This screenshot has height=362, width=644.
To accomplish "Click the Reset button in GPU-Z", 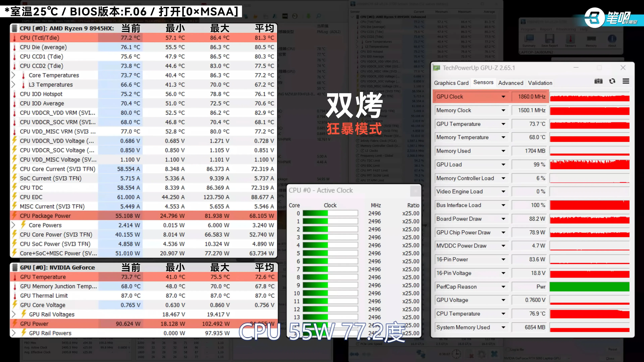I will [612, 349].
